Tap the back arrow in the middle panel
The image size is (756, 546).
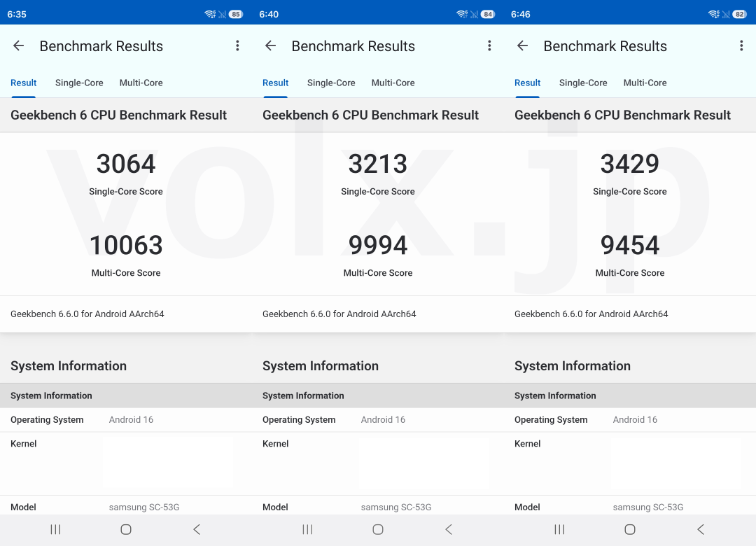click(x=269, y=45)
